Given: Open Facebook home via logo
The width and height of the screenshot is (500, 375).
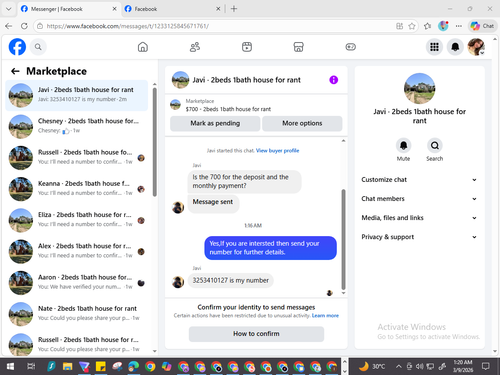Looking at the screenshot, I should 17,47.
